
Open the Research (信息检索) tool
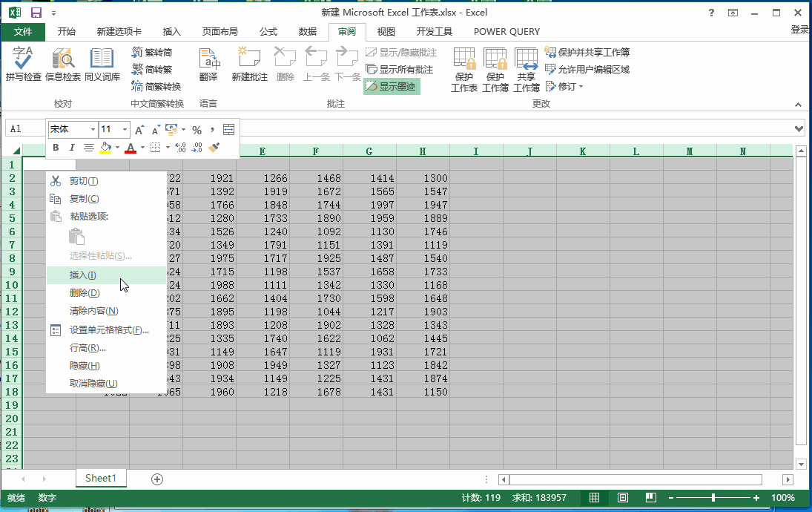[62, 64]
